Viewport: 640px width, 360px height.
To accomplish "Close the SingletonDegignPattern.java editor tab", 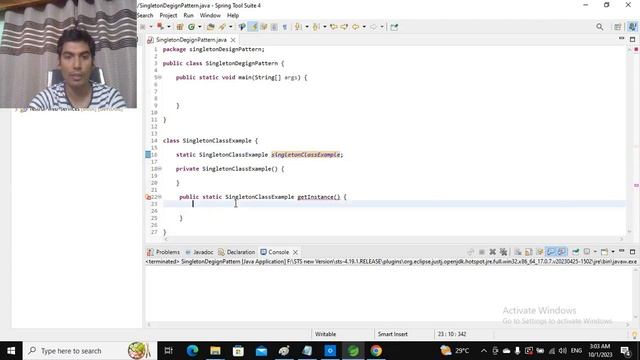I will (233, 40).
